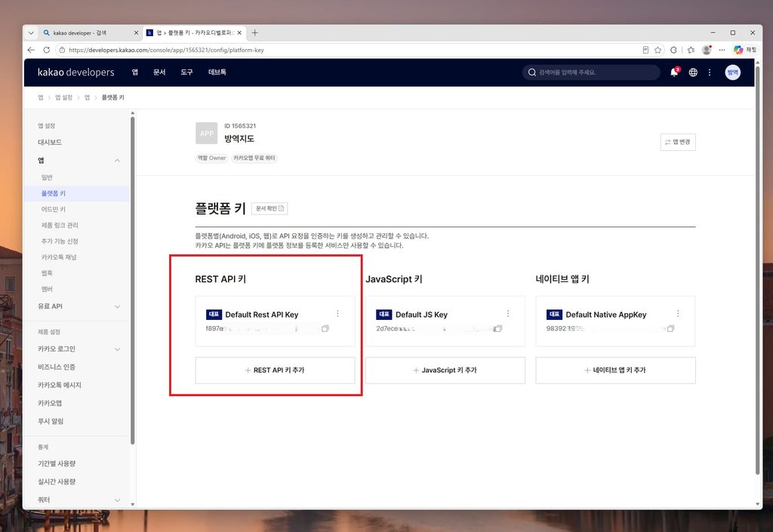Collapse the 앱 sidebar section
Viewport: 773px width, 532px height.
117,161
